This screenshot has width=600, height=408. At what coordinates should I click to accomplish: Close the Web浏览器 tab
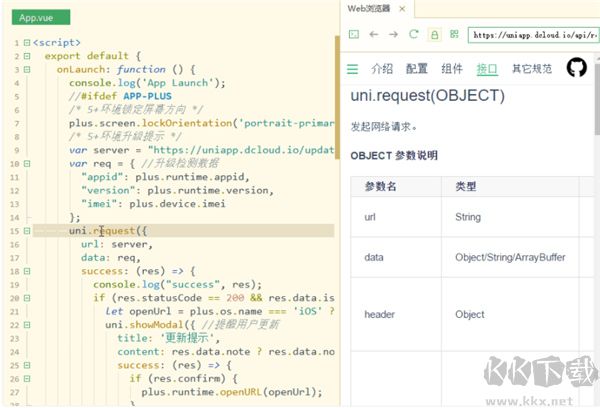point(402,8)
